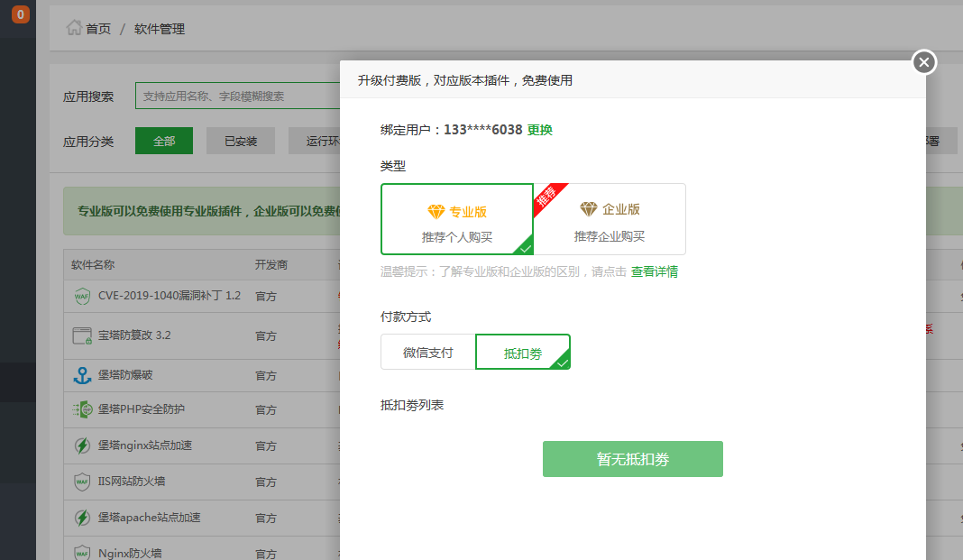Image resolution: width=963 pixels, height=560 pixels.
Task: Click the CVE-2019-1040 patch WAF shield icon
Action: (82, 296)
